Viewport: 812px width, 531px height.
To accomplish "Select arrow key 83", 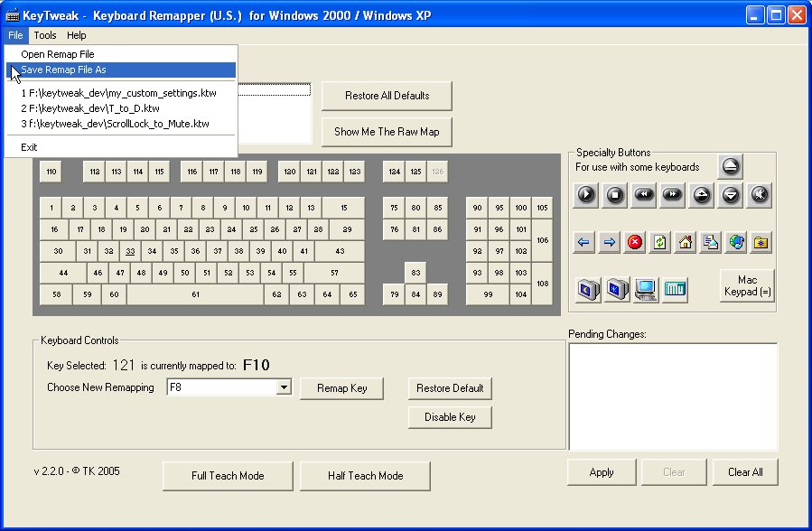I will [415, 273].
